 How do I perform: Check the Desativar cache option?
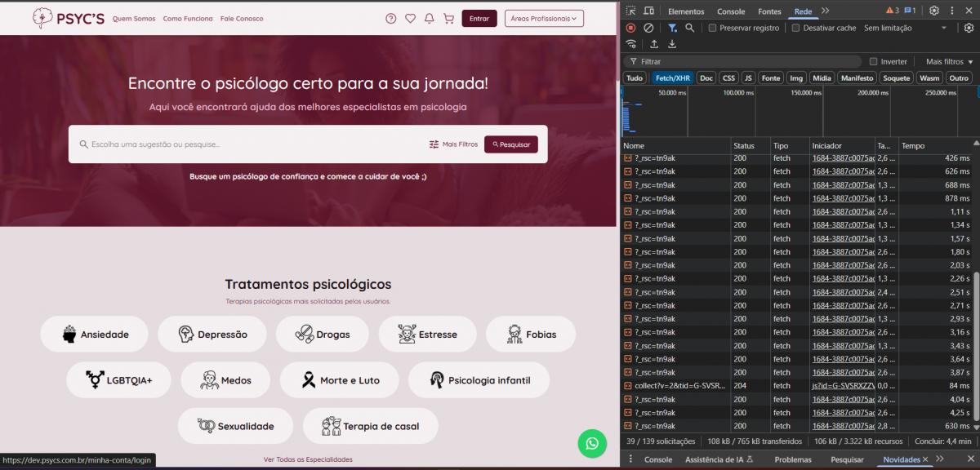click(796, 28)
